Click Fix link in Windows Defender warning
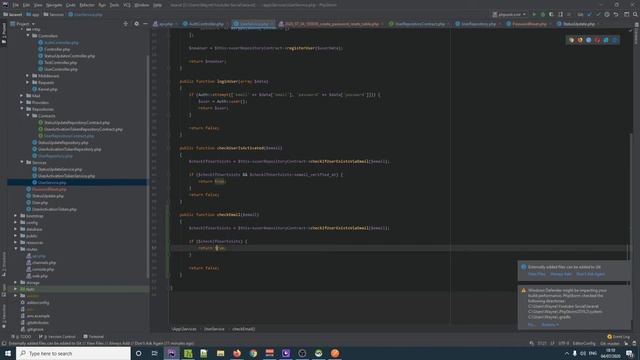Image resolution: width=640 pixels, height=360 pixels. click(x=531, y=325)
